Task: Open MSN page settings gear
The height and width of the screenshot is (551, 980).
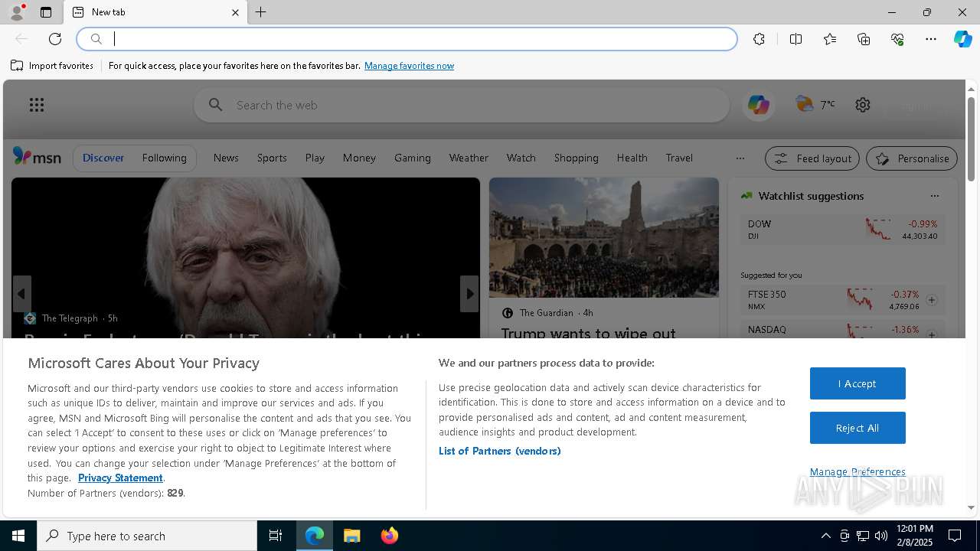Action: (863, 105)
